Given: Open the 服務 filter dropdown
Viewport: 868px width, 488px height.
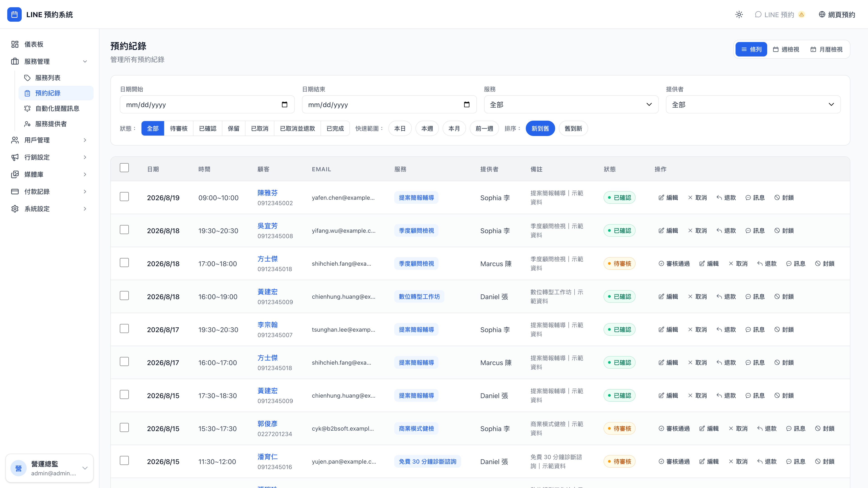Looking at the screenshot, I should [571, 105].
